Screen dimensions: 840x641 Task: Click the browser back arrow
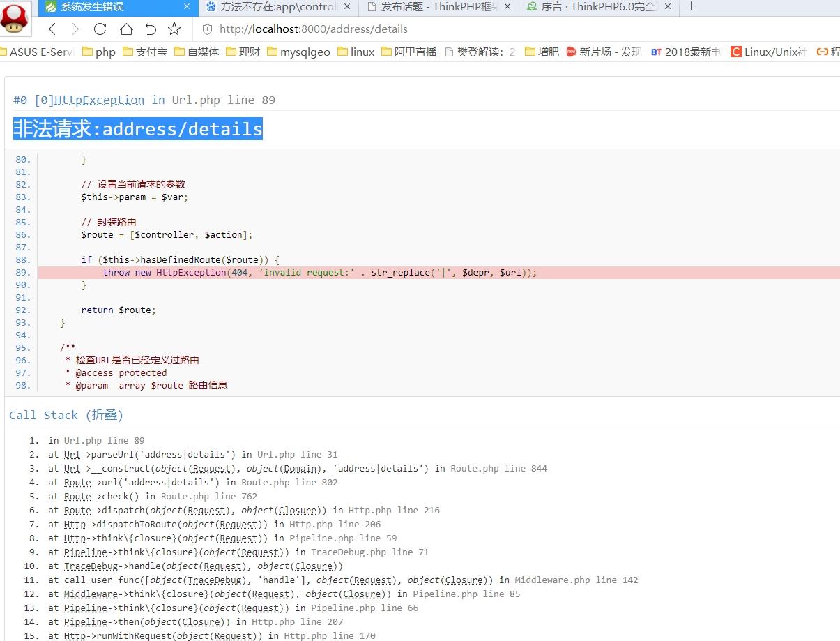coord(52,29)
